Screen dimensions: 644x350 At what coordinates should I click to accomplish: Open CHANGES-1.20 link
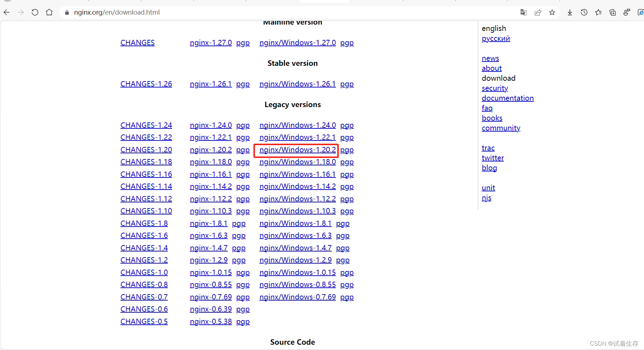coord(146,150)
